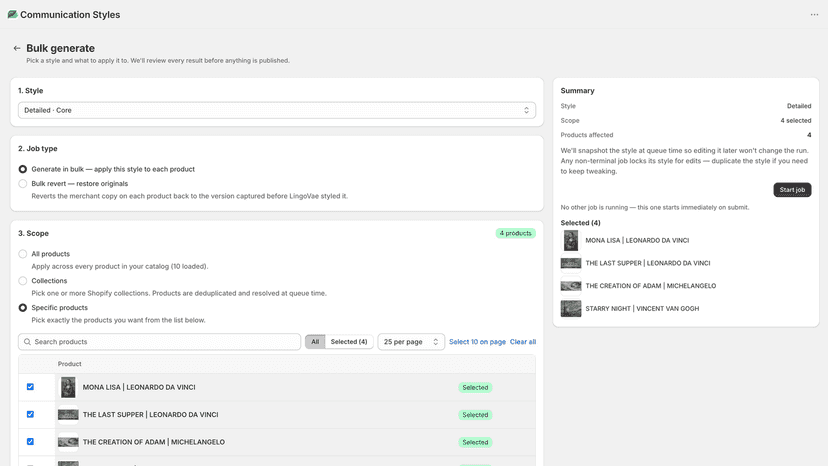
Task: Click Mona Lisa thumbnail in Summary selected list
Action: [x=571, y=240]
